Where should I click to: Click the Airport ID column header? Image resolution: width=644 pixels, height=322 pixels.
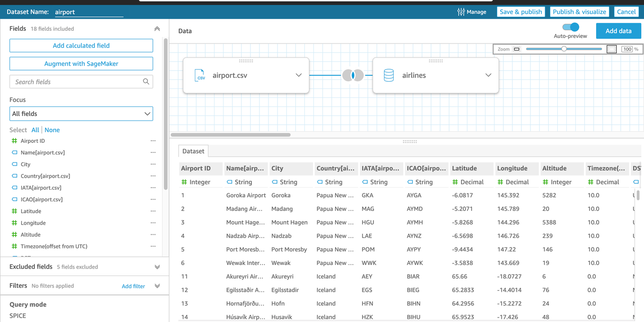click(201, 168)
